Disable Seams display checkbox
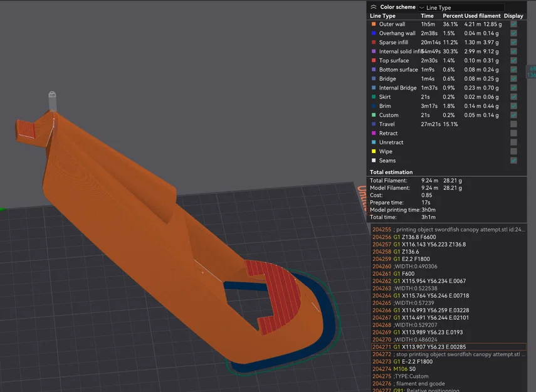 [x=513, y=161]
